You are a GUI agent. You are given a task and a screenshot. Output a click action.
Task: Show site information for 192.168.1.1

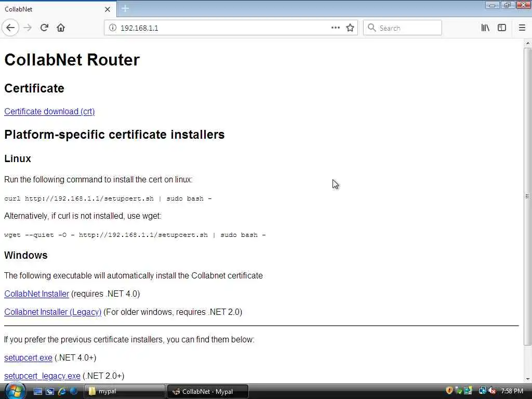pyautogui.click(x=113, y=28)
